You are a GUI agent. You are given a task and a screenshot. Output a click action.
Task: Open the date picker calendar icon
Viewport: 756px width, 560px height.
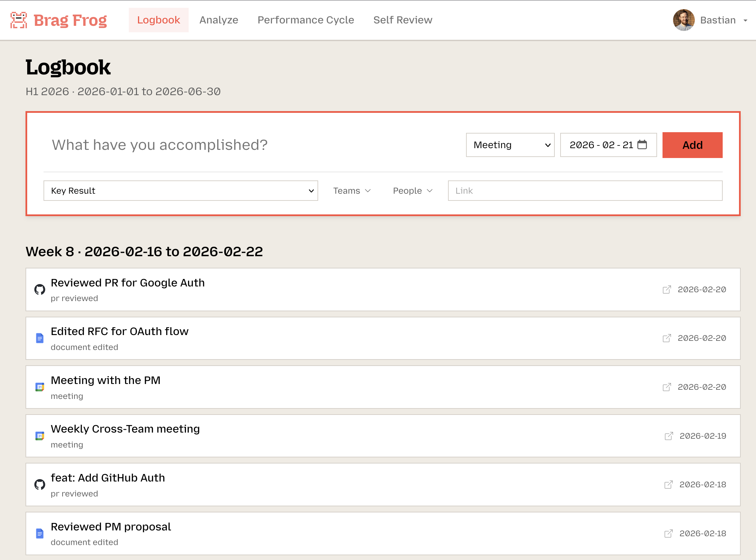pos(642,145)
